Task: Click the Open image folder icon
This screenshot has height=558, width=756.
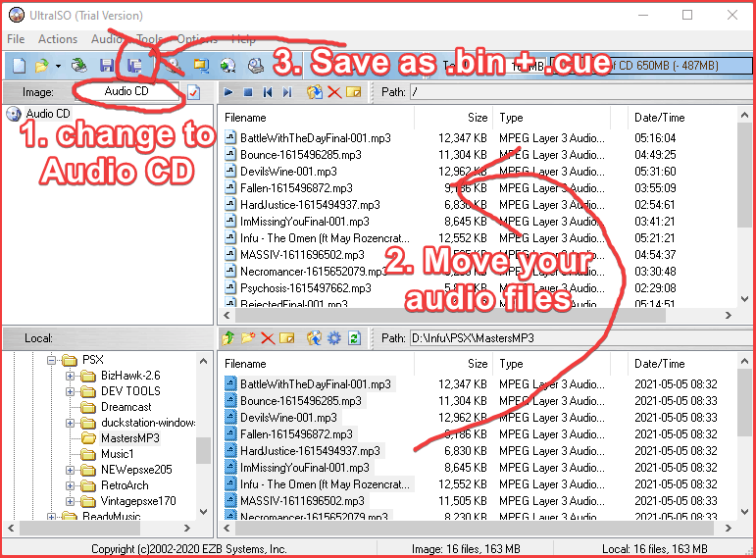Action: (x=42, y=65)
